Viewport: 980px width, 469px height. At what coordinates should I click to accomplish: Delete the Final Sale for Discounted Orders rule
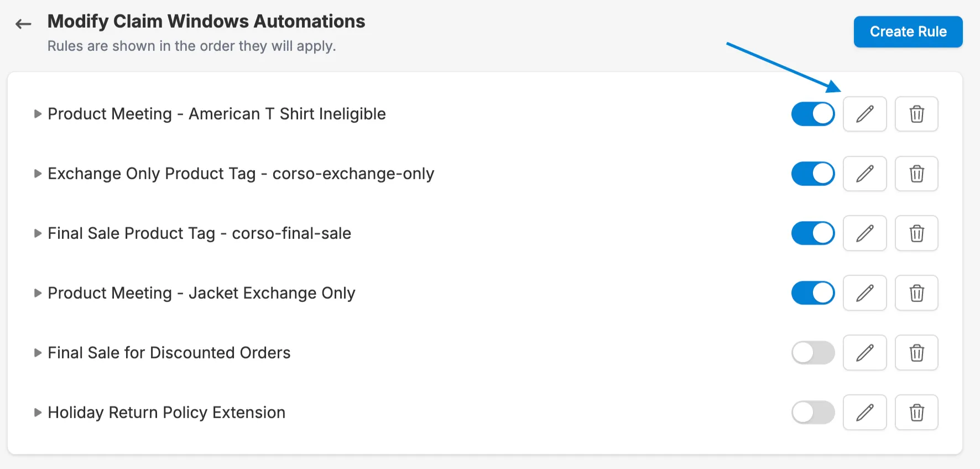[916, 352]
